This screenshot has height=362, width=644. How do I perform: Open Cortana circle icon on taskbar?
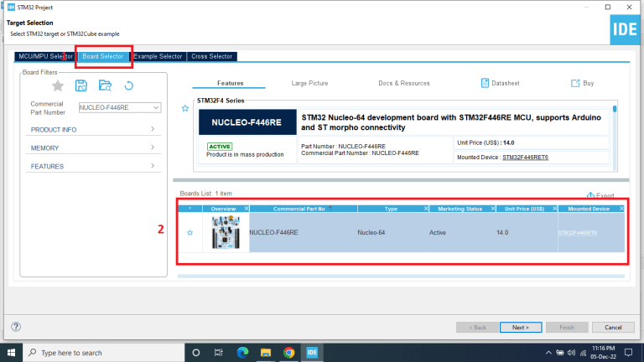(x=196, y=353)
